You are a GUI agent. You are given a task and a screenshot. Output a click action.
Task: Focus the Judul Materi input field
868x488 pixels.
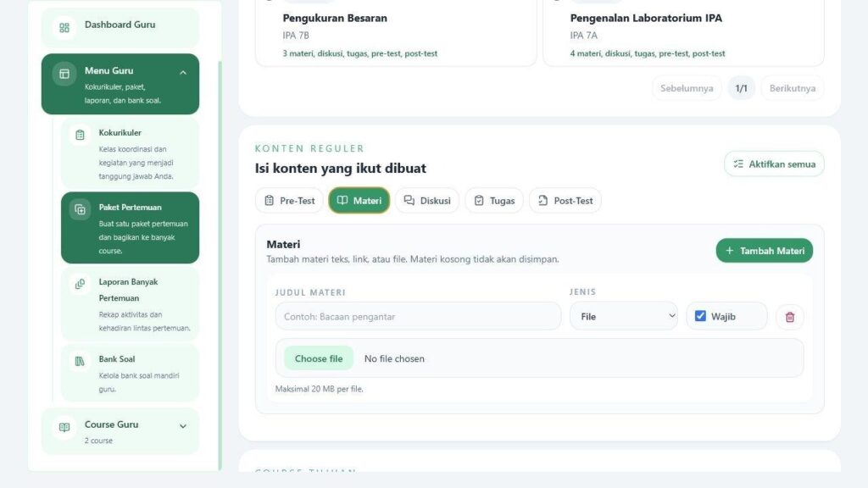tap(418, 317)
